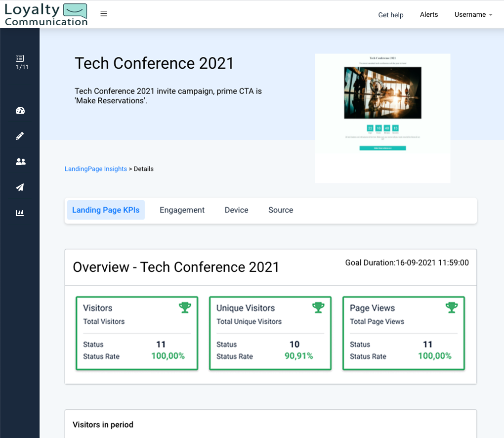
Task: Click the trophy icon on the Page Views card
Action: [x=451, y=307]
